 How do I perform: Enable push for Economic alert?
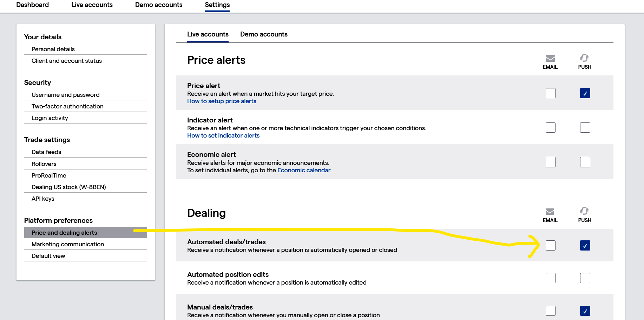tap(585, 162)
